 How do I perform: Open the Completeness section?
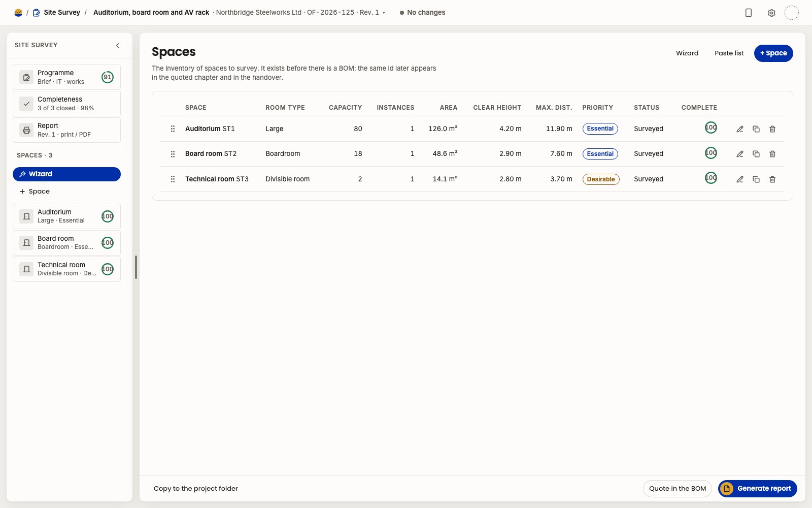(66, 104)
